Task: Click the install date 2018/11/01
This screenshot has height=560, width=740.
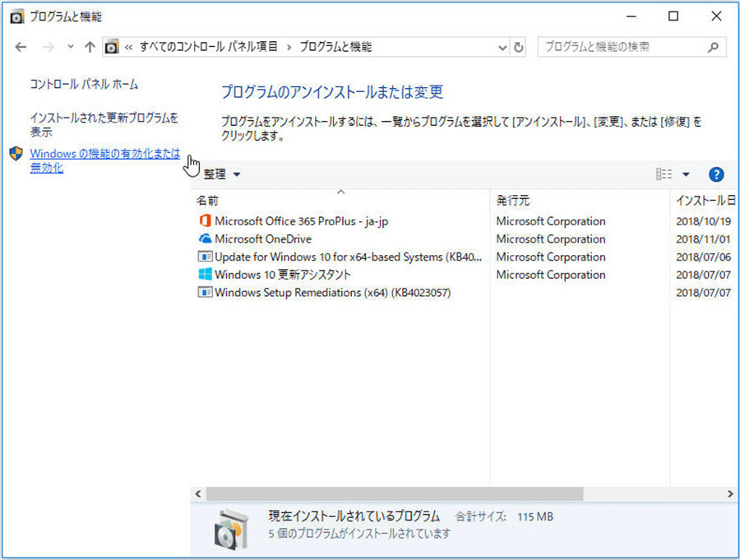Action: (703, 239)
